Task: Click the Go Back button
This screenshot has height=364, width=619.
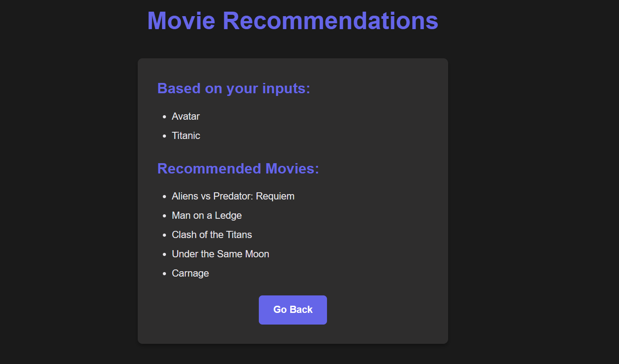Action: click(292, 310)
